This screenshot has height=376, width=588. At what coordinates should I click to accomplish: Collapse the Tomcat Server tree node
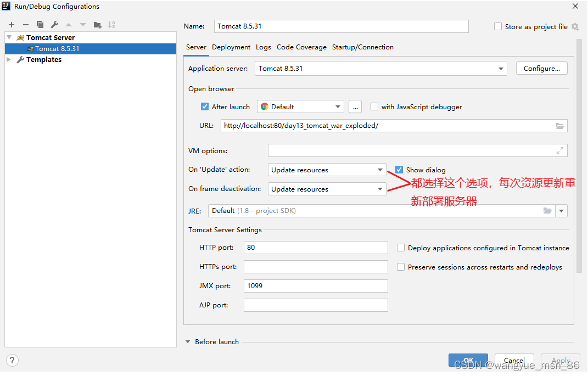(9, 37)
